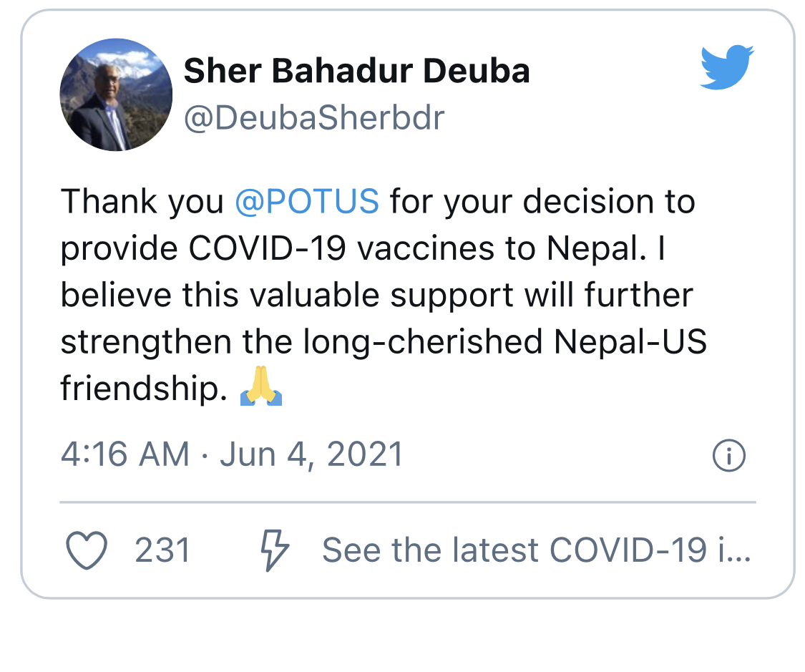Open See the latest COVID-19 info link
This screenshot has width=805, height=672.
click(x=537, y=550)
